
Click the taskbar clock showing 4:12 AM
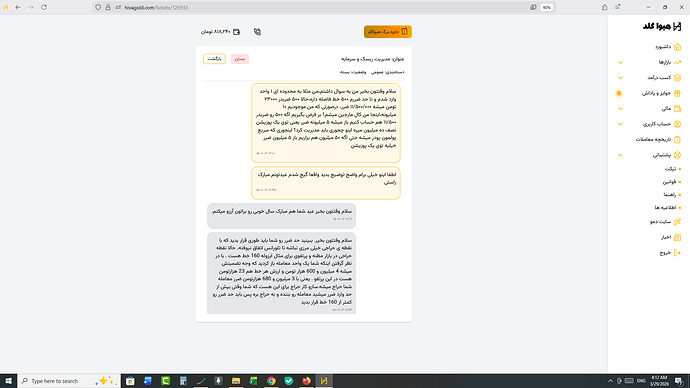[x=659, y=381]
